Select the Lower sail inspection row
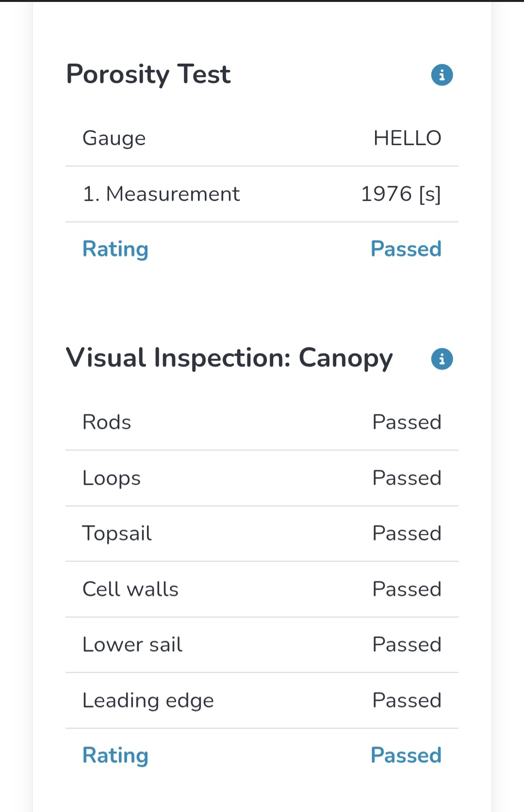 click(x=262, y=645)
